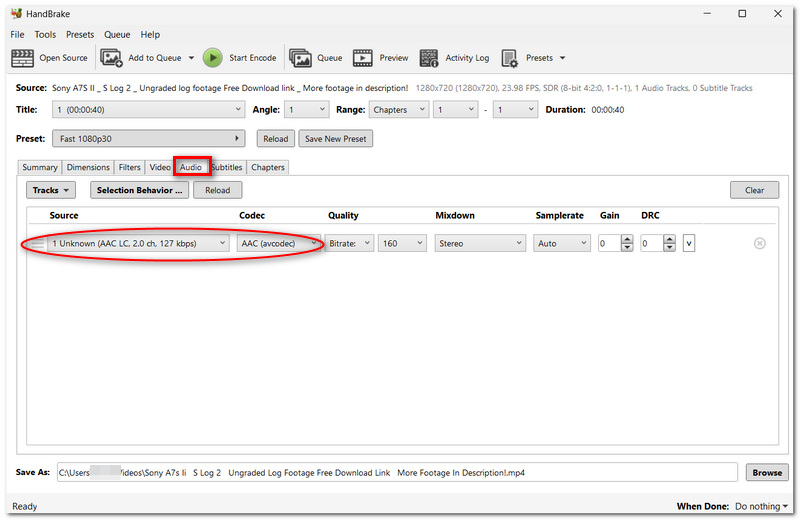Switch to the Subtitles tab
The width and height of the screenshot is (800, 520).
227,167
